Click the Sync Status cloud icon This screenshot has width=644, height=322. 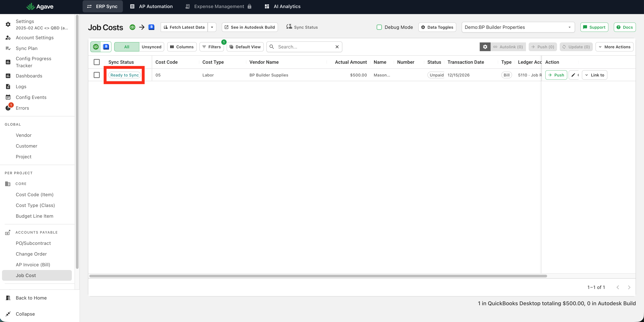(289, 27)
